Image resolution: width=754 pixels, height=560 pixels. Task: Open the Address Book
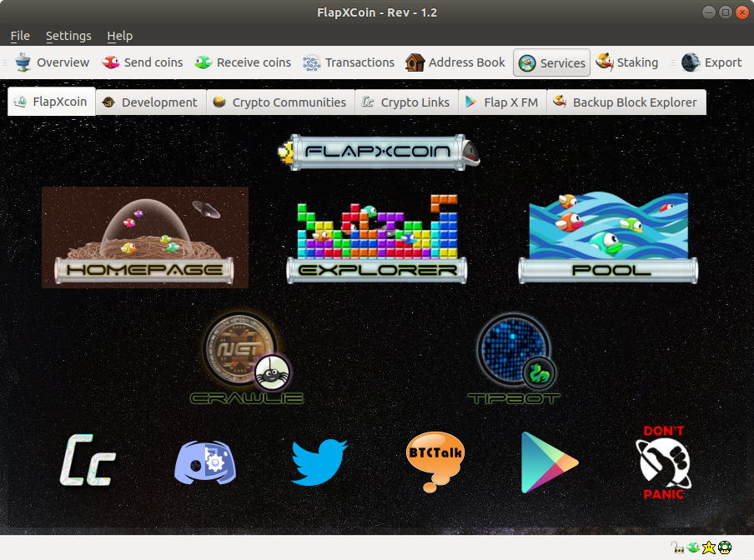pos(455,62)
